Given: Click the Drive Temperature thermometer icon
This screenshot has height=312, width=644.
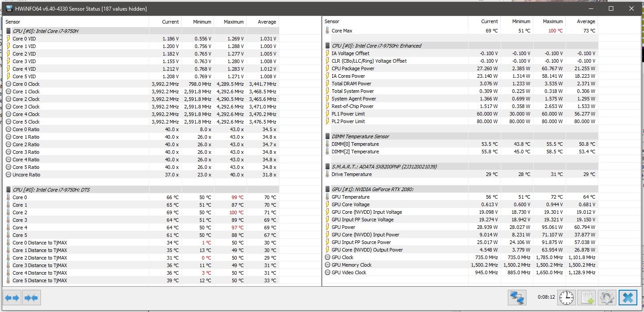Looking at the screenshot, I should [327, 174].
